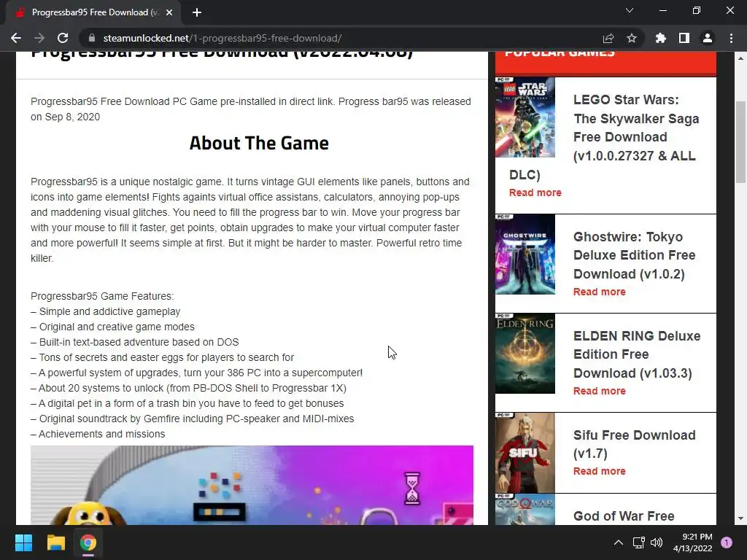
Task: Open network status tray icon
Action: point(639,542)
